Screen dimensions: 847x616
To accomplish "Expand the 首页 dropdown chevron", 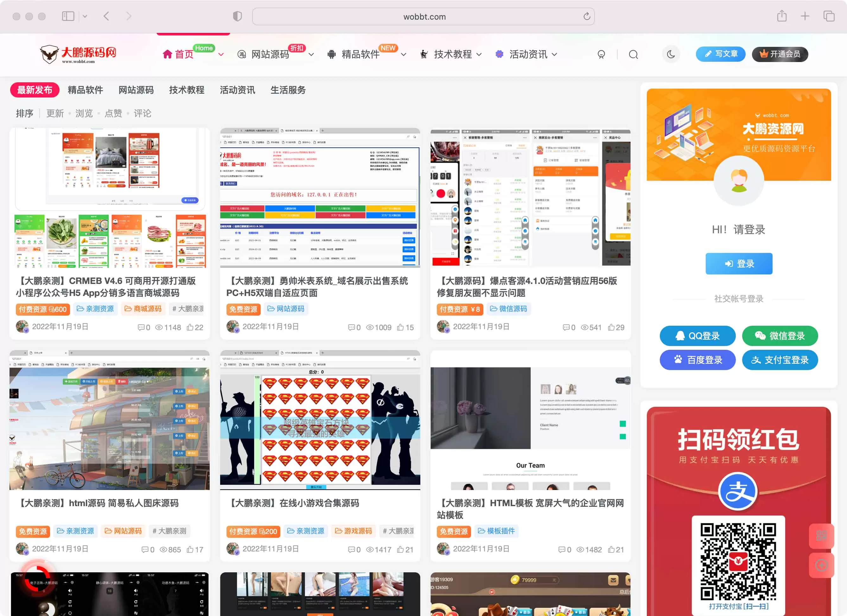I will pyautogui.click(x=221, y=54).
